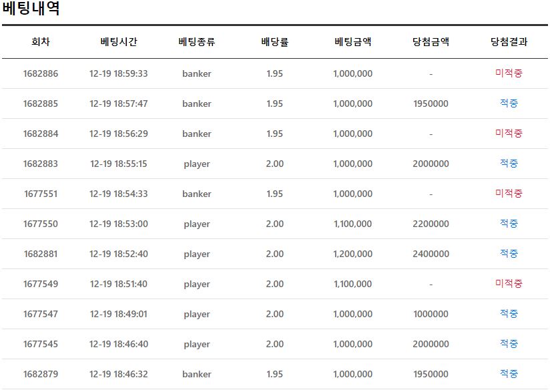Click the 회차 column header
Image resolution: width=550 pixels, height=392 pixels.
41,41
